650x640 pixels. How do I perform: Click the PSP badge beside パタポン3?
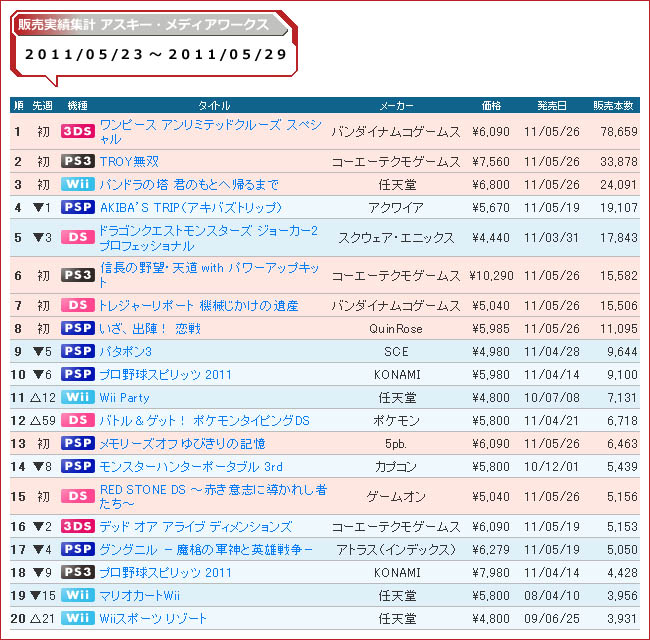tap(78, 351)
